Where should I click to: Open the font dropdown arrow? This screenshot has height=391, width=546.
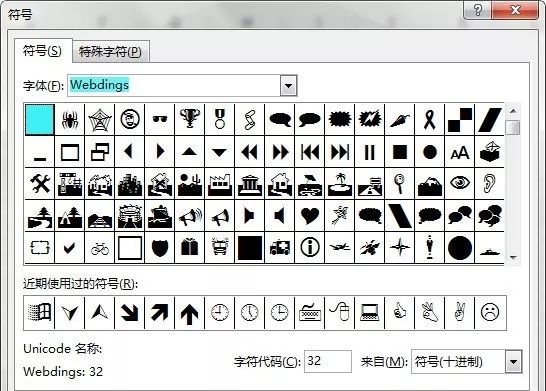click(x=288, y=85)
